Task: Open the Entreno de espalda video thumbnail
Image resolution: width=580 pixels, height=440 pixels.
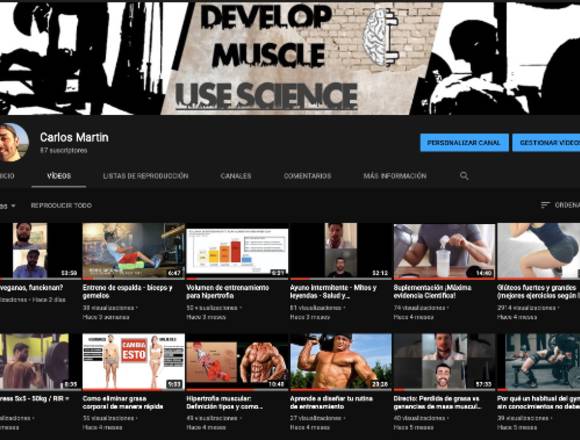Action: point(134,251)
